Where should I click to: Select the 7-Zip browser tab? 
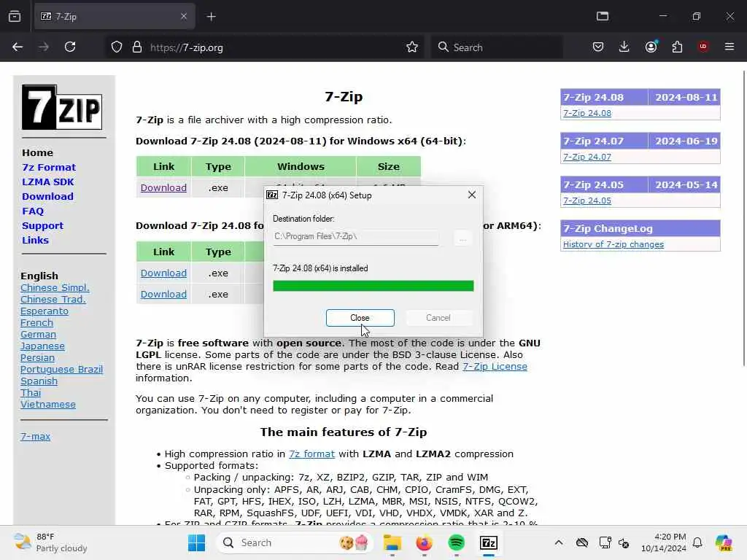click(x=115, y=17)
